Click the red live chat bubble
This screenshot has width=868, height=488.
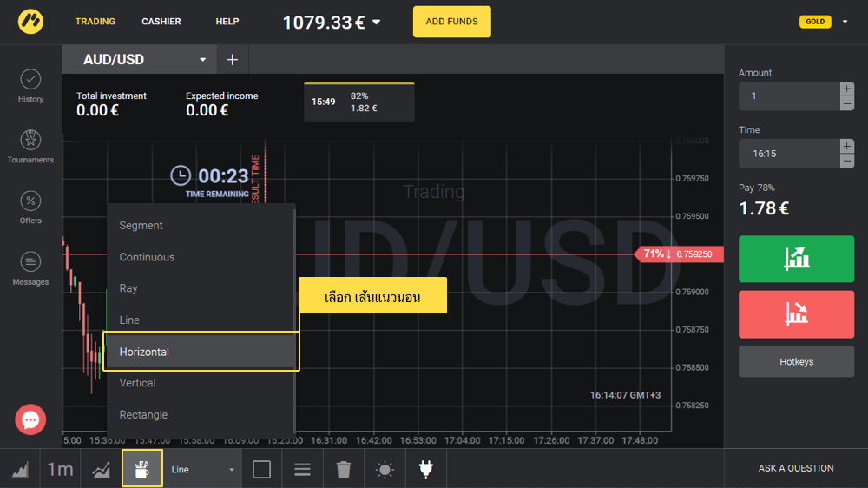(x=30, y=420)
